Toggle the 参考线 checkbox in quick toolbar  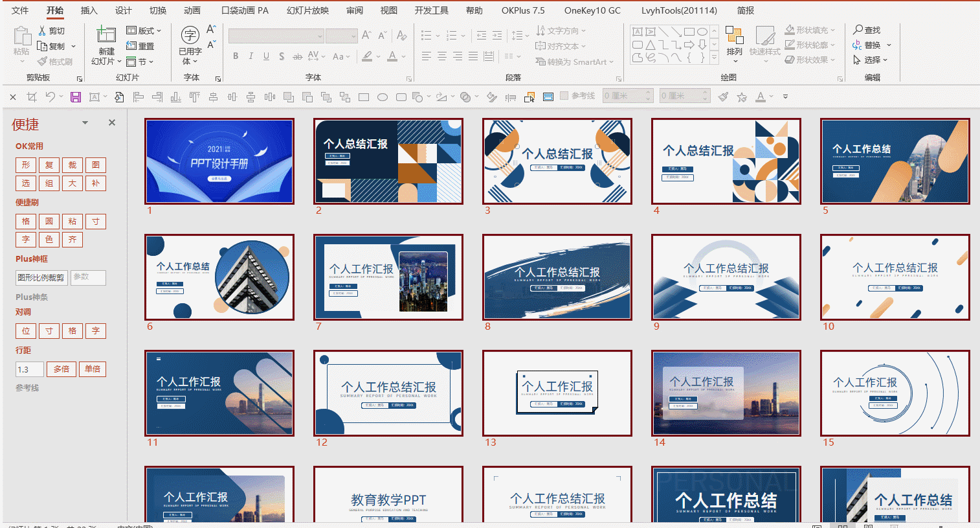pos(564,96)
